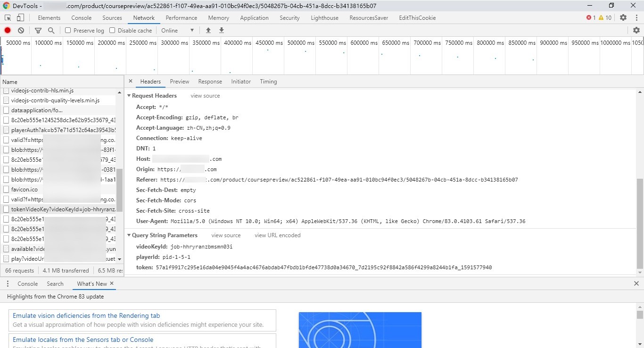Show the Preview tab of request

180,82
